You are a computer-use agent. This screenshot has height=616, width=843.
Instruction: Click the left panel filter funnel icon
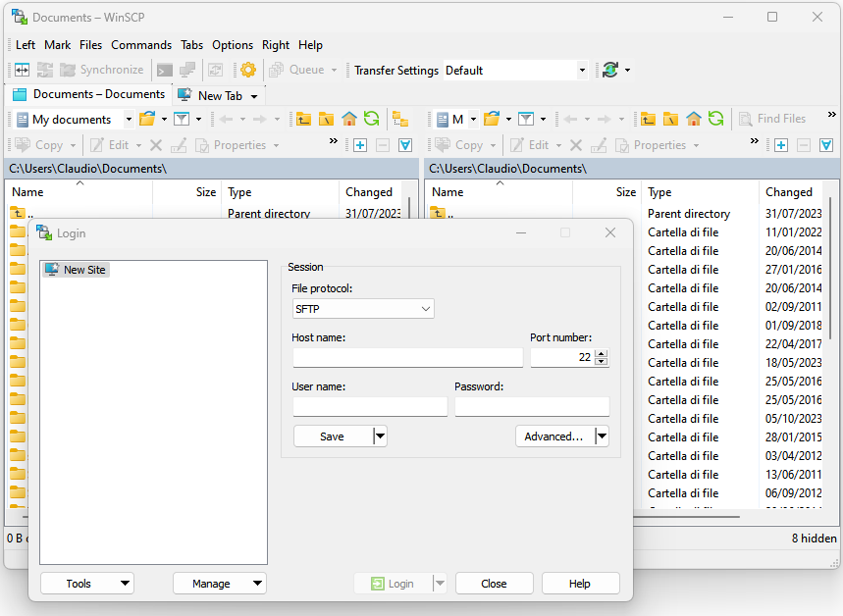182,119
